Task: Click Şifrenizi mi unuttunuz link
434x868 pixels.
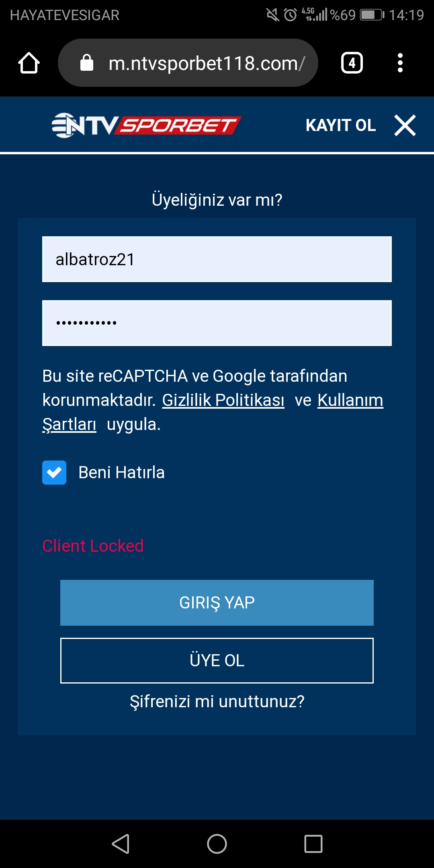Action: pos(217,702)
